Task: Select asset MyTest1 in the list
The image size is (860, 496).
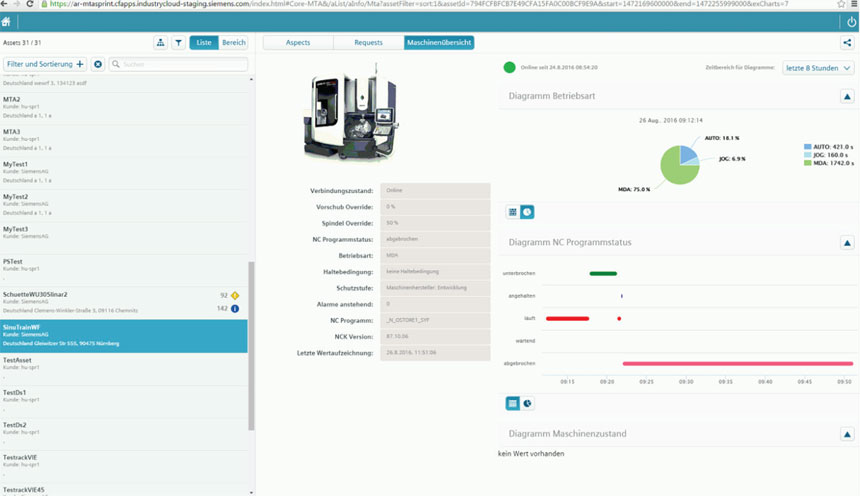Action: (x=124, y=173)
